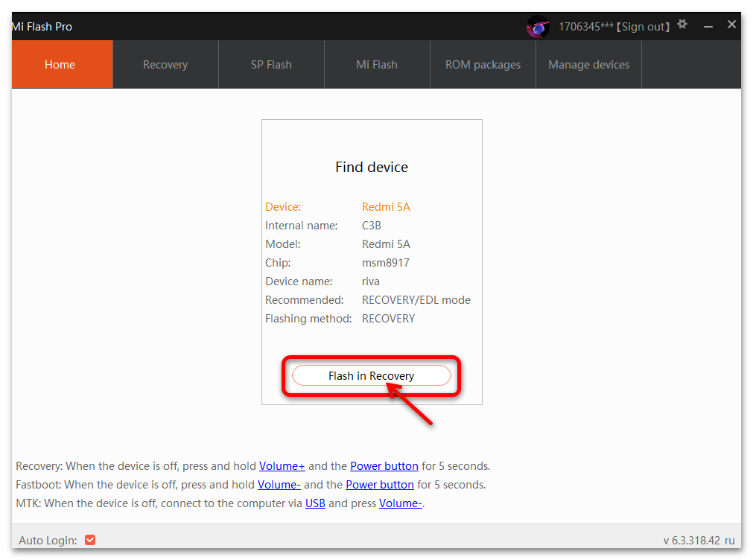Go to ROM packages tab
The image size is (753, 560).
coord(483,64)
